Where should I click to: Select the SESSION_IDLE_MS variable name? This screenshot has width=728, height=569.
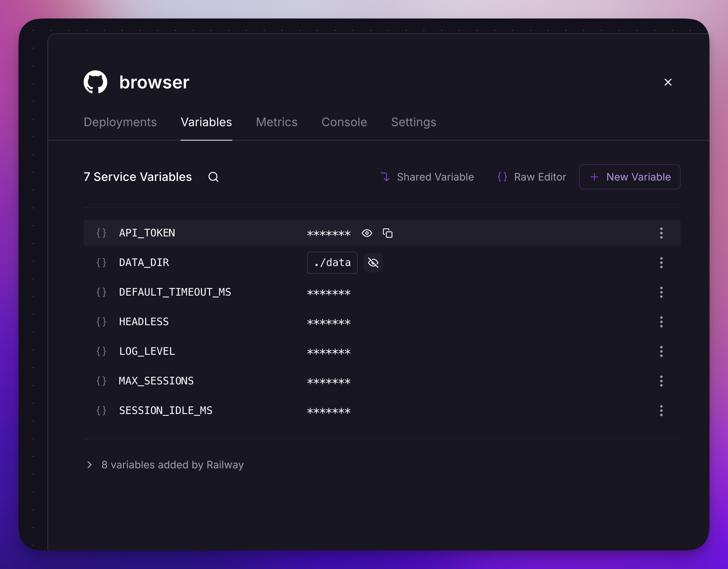(166, 411)
